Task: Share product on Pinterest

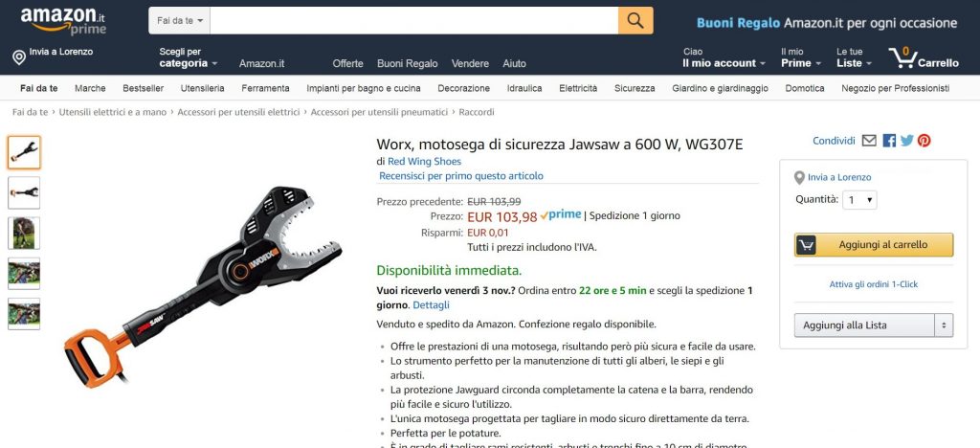Action: coord(924,141)
